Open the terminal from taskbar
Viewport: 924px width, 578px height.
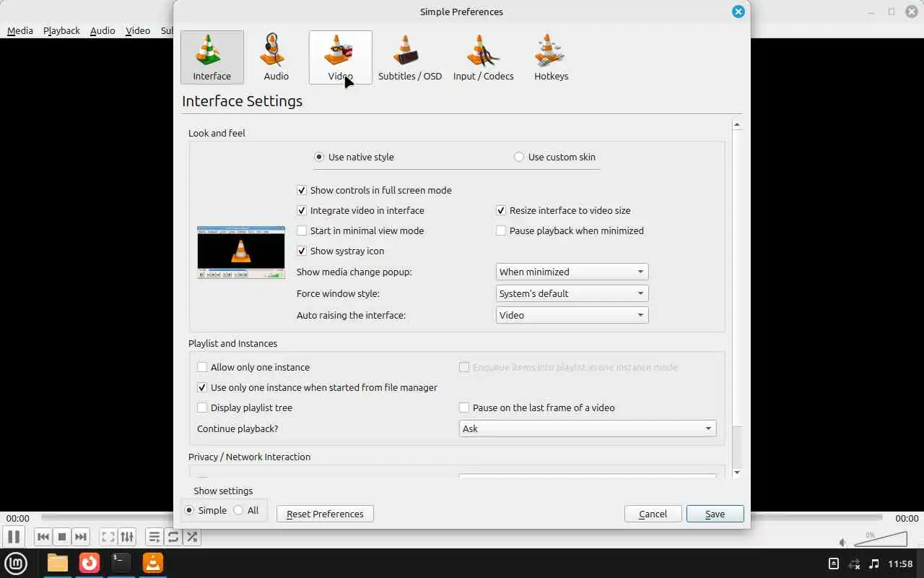(121, 563)
